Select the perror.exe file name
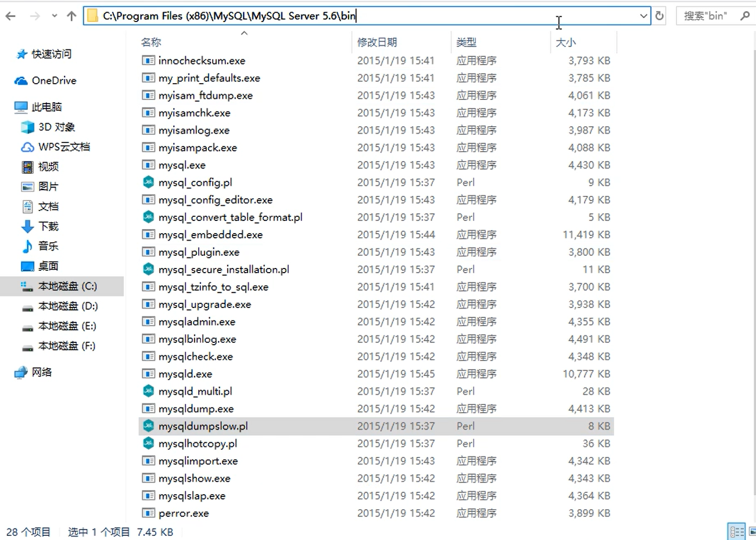 point(184,513)
